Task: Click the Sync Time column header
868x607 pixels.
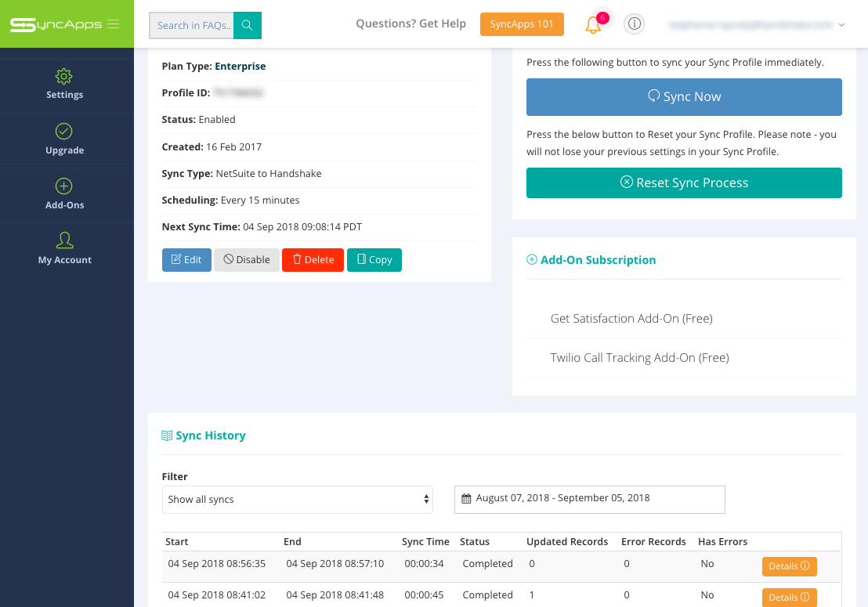Action: pos(425,542)
